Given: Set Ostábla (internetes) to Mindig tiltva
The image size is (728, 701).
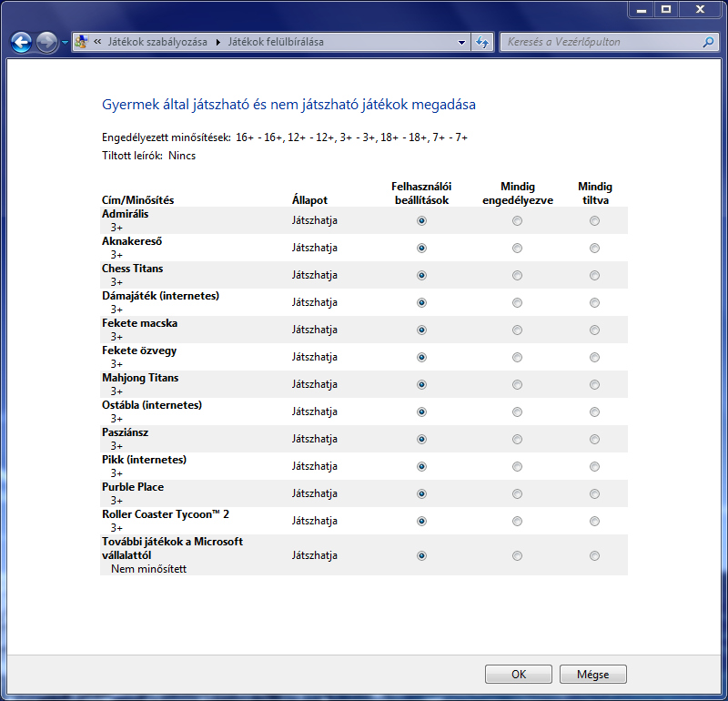Looking at the screenshot, I should [x=594, y=412].
